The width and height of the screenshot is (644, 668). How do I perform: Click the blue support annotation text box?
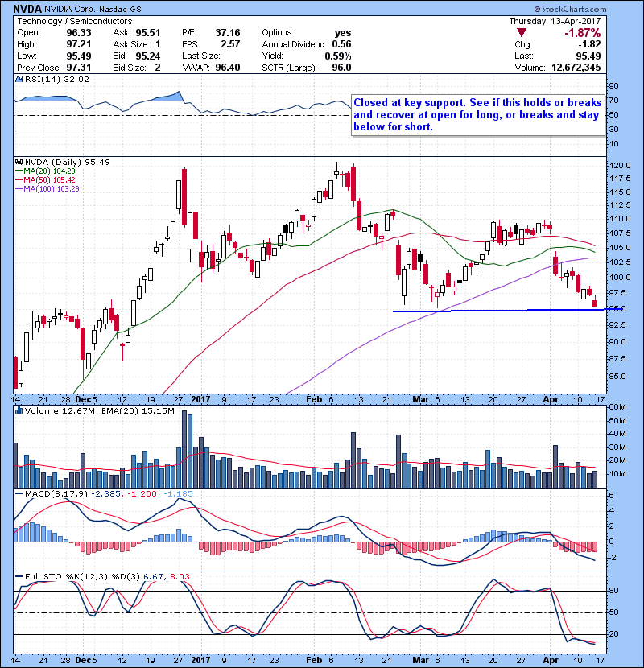pos(478,114)
